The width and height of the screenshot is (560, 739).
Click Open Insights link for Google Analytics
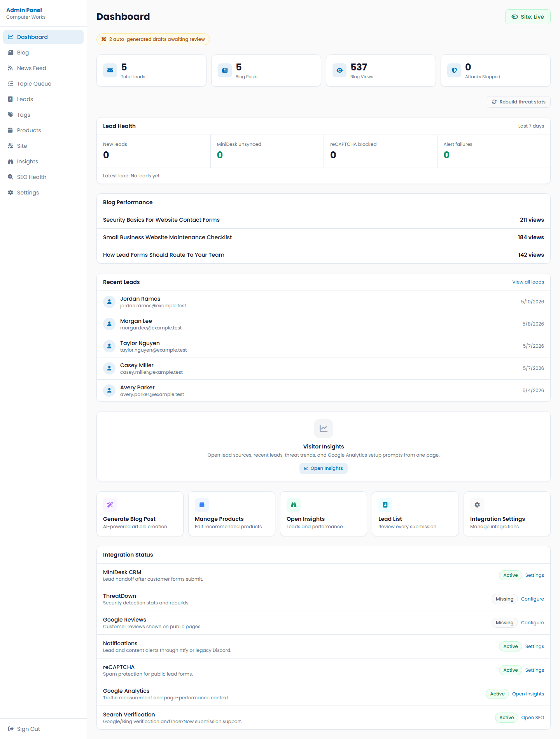(x=528, y=694)
